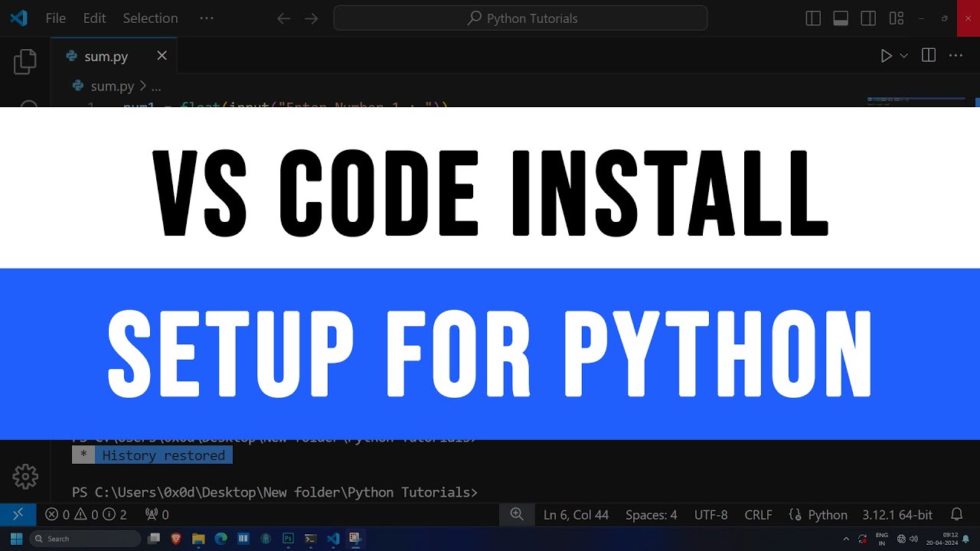Change indentation via Spaces: 4
The height and width of the screenshot is (551, 980).
[652, 515]
